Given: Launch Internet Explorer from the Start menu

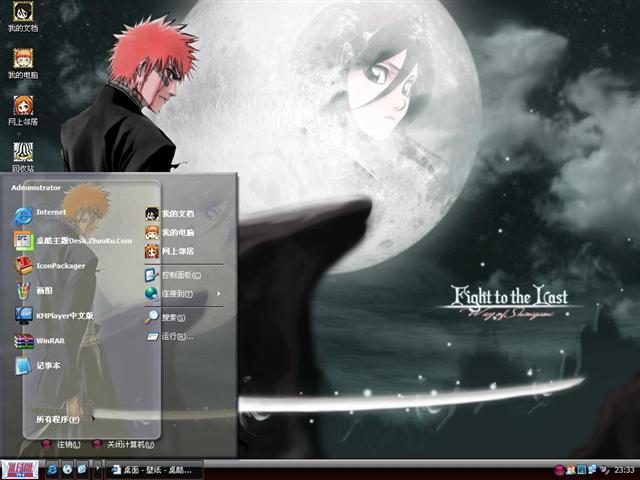Looking at the screenshot, I should pyautogui.click(x=40, y=215).
